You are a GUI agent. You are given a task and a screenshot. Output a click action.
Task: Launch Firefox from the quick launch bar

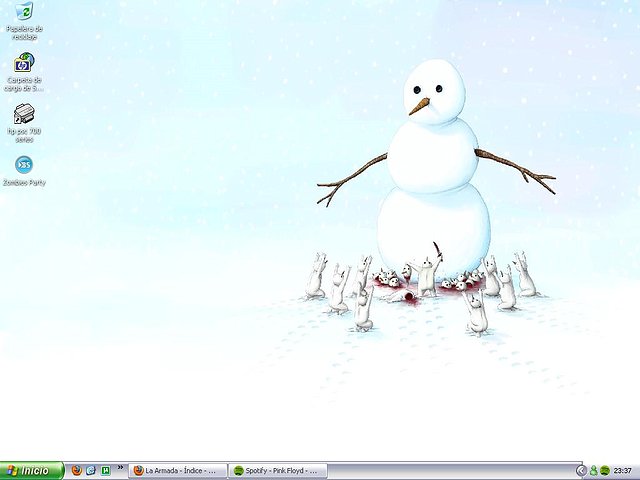tap(77, 471)
